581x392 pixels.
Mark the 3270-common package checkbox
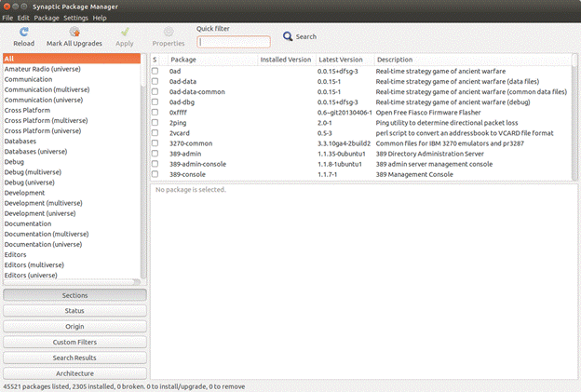[155, 143]
